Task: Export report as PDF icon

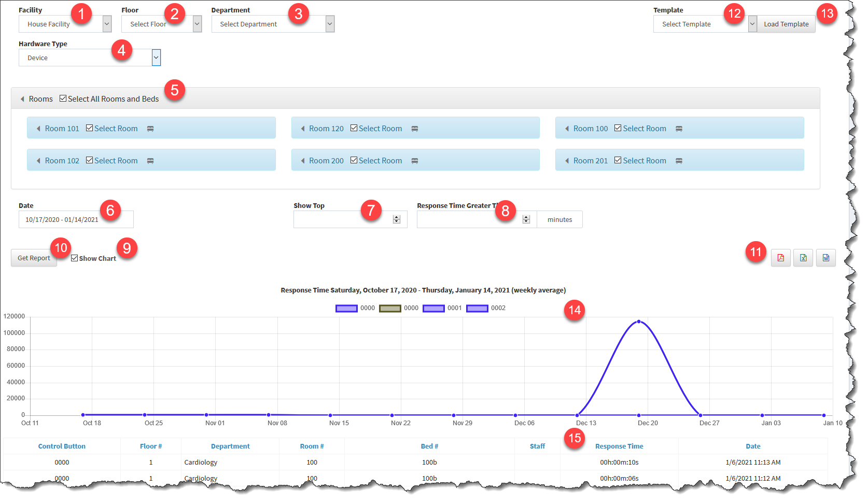Action: click(780, 258)
